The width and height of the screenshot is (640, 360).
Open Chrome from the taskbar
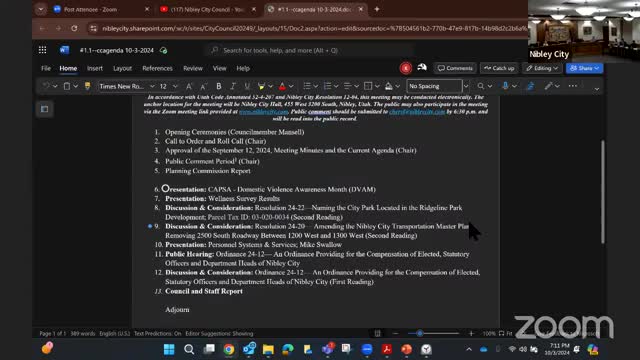click(229, 349)
